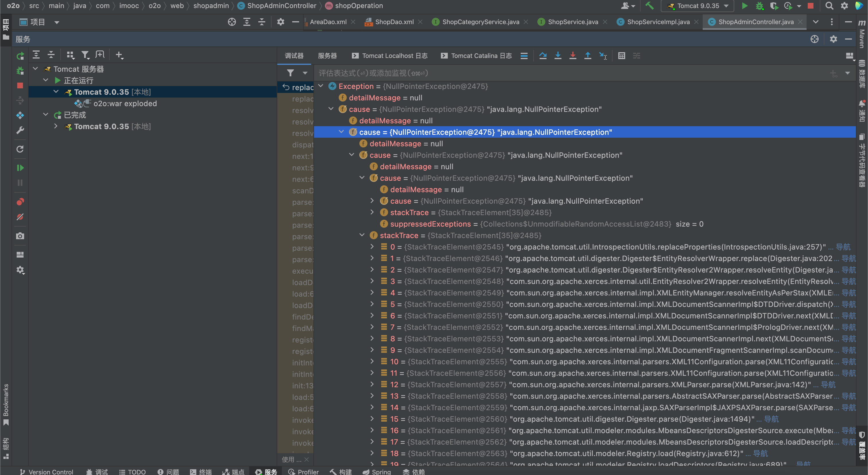
Task: Open the Version Control tool window
Action: coord(46,471)
